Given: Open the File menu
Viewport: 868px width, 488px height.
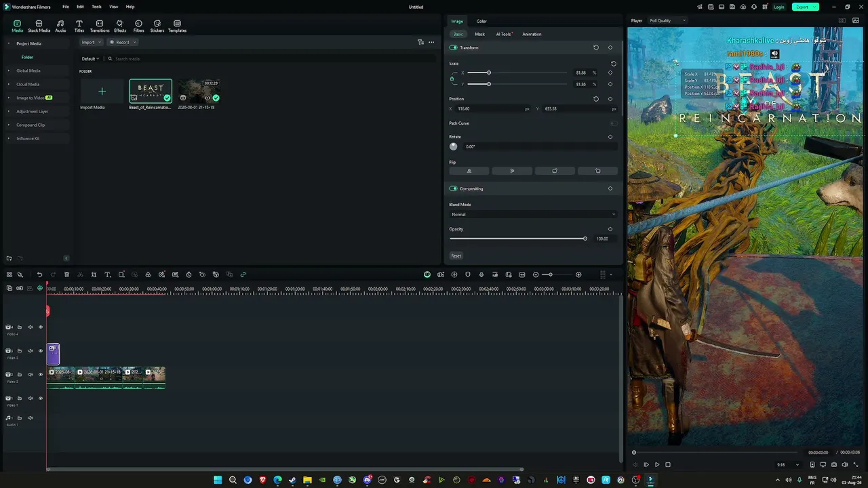Looking at the screenshot, I should (66, 7).
